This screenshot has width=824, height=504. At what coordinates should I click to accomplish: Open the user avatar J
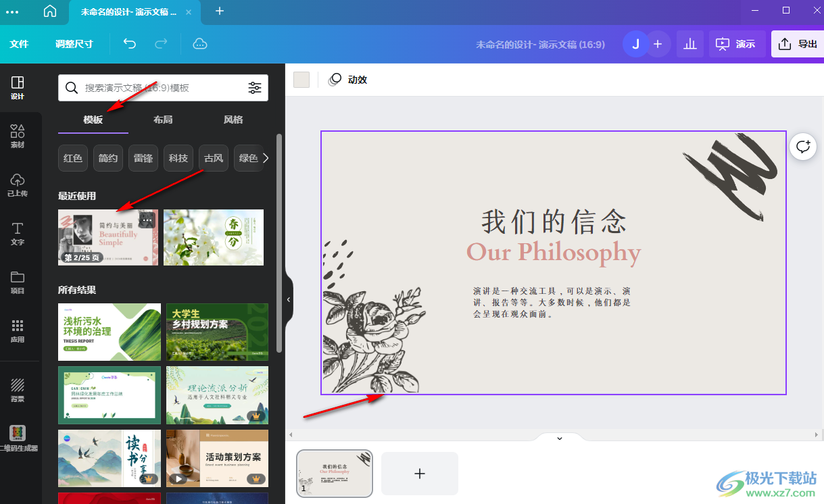point(635,44)
